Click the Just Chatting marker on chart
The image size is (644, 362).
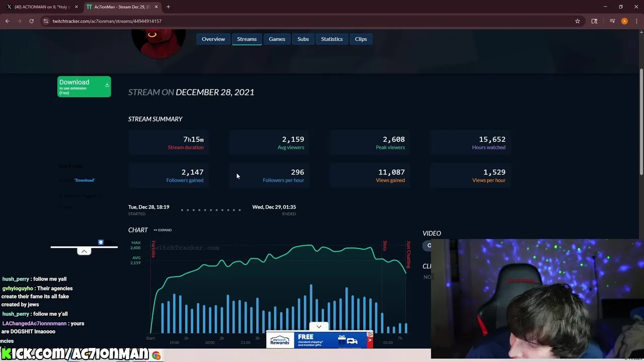pyautogui.click(x=409, y=254)
